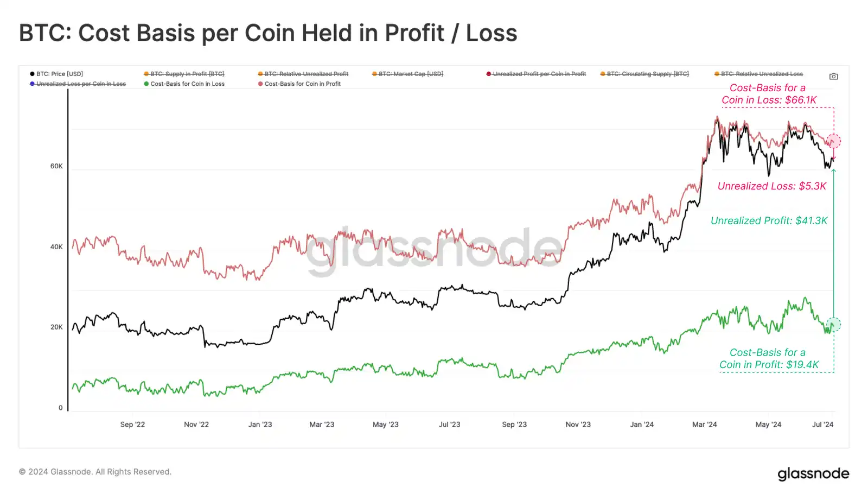
Task: Click the pink Cost-Basis for Coin in Profit dot
Action: [x=260, y=84]
